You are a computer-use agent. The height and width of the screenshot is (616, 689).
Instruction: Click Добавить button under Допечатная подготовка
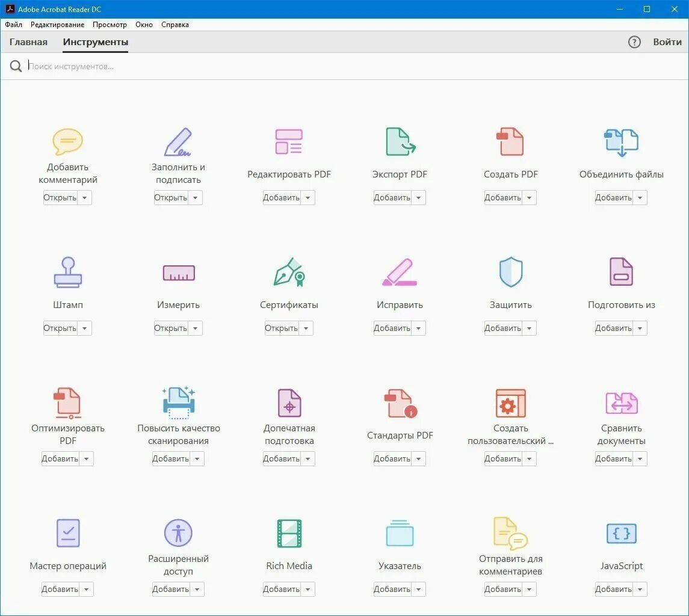[281, 459]
